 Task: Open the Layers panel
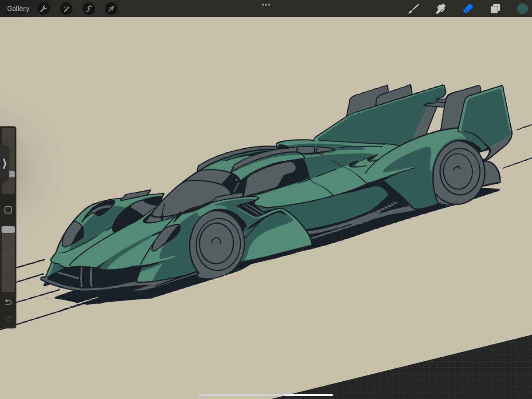click(495, 8)
